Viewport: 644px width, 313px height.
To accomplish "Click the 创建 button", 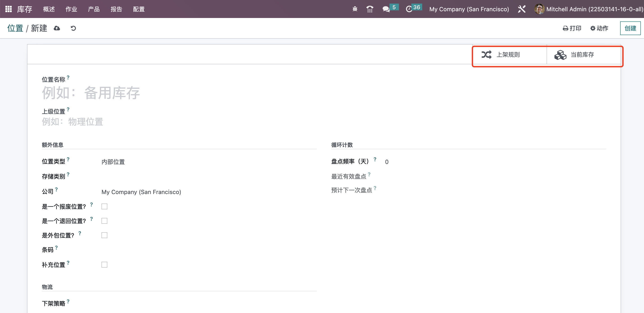I will coord(630,28).
